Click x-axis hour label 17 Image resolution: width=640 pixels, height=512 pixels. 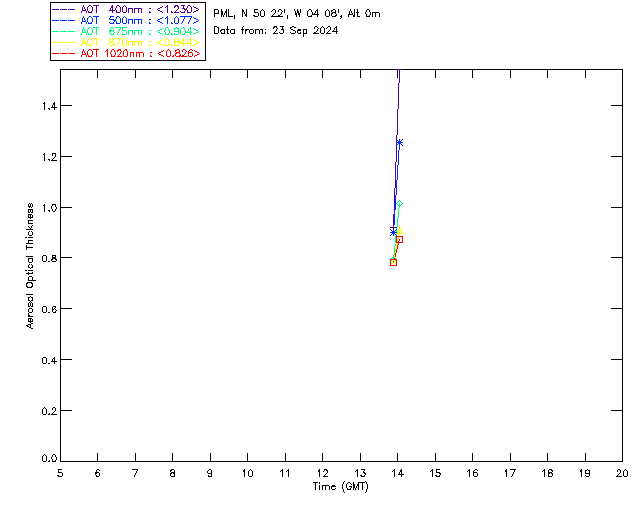pos(510,473)
